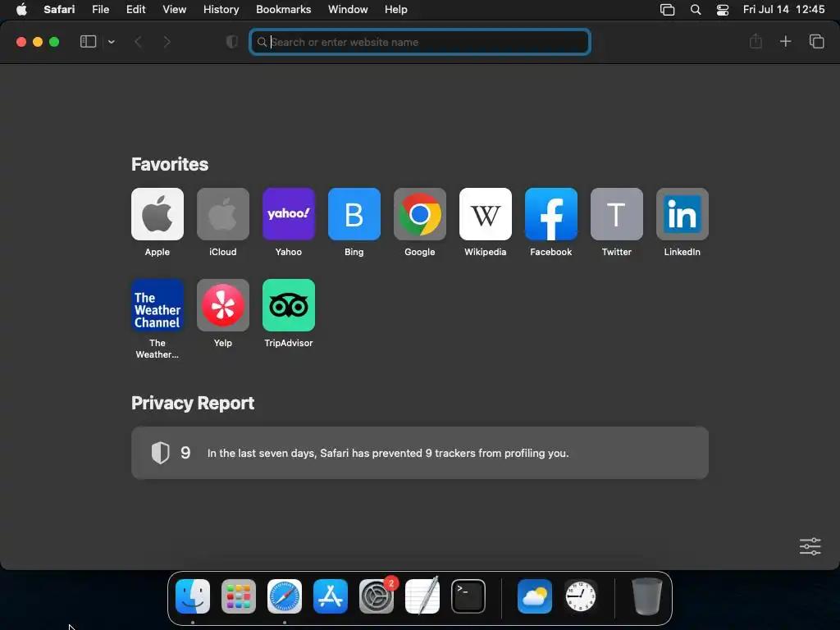
Task: Open the Bing favorite
Action: [354, 214]
